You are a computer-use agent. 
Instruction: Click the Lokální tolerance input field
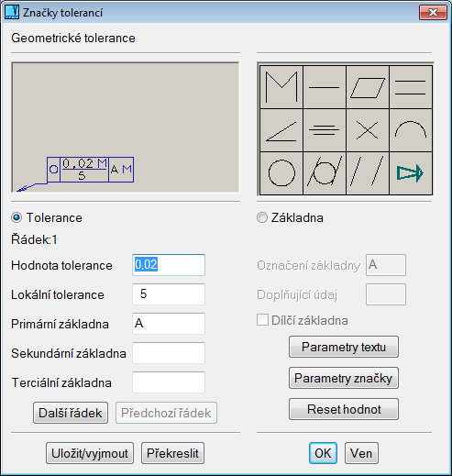pyautogui.click(x=169, y=294)
